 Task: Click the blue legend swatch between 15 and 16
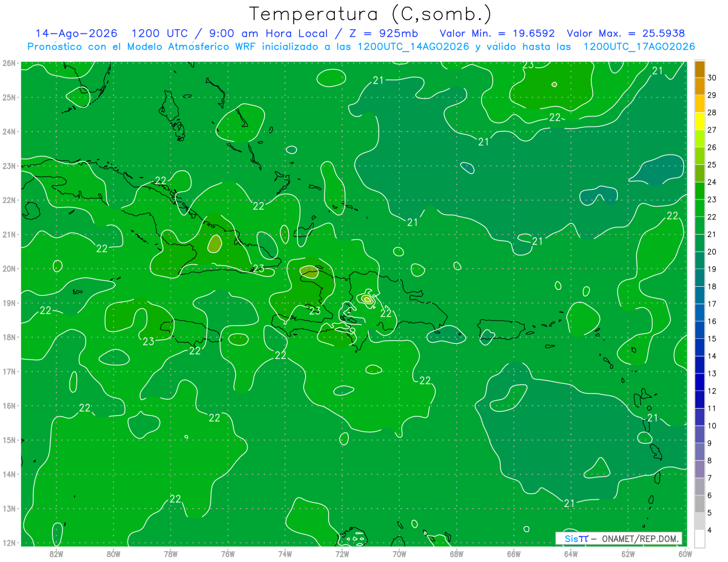[699, 330]
